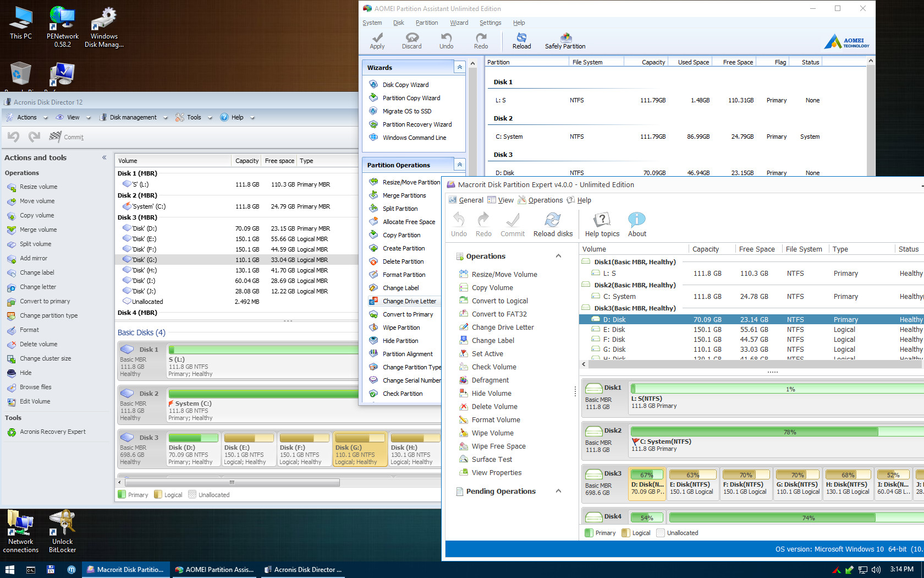
Task: Click Apply in AOMEI toolbar
Action: tap(377, 41)
